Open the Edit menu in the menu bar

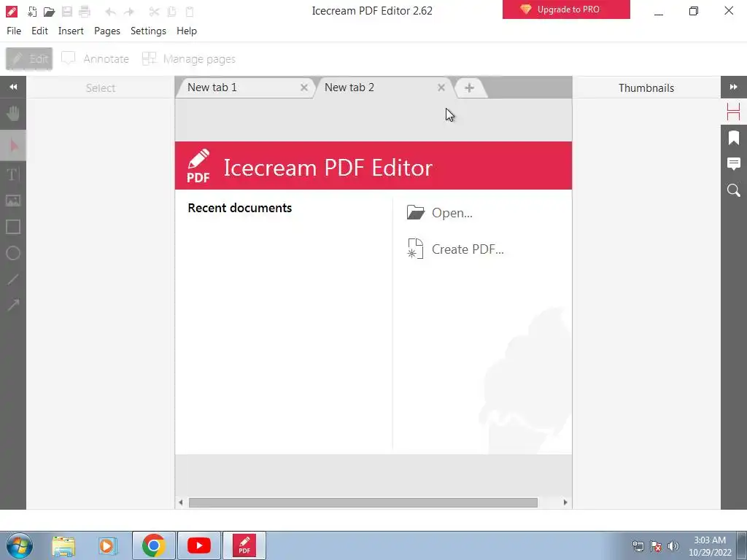pos(39,31)
